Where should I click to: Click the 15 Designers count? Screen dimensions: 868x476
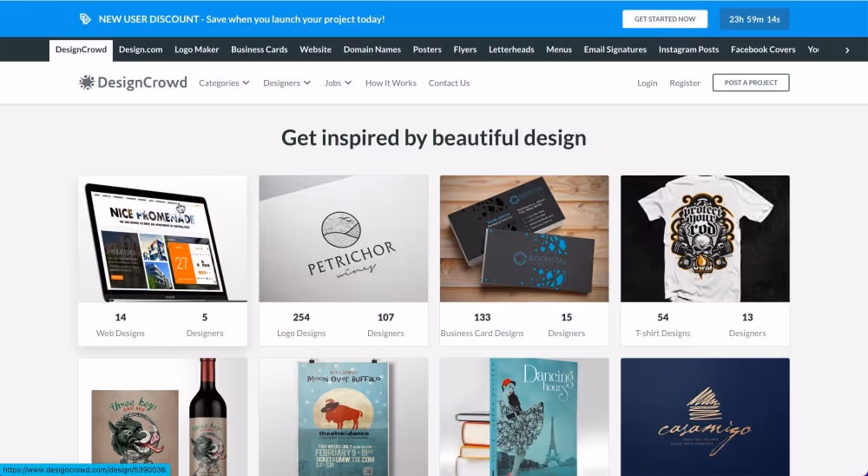point(566,325)
